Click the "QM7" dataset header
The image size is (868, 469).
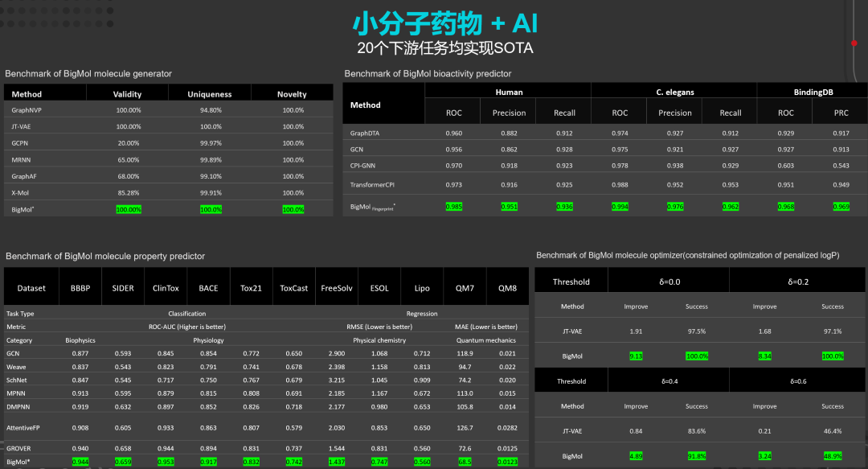(465, 288)
